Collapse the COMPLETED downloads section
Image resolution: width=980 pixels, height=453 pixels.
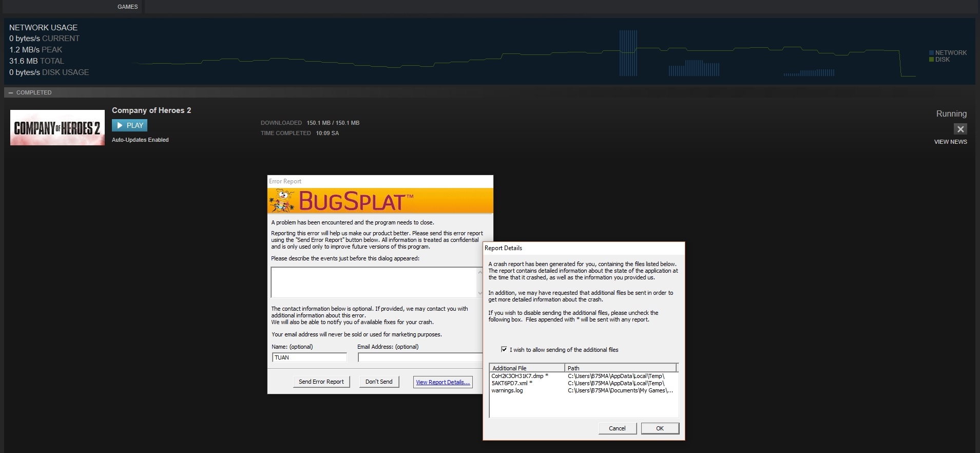(11, 92)
